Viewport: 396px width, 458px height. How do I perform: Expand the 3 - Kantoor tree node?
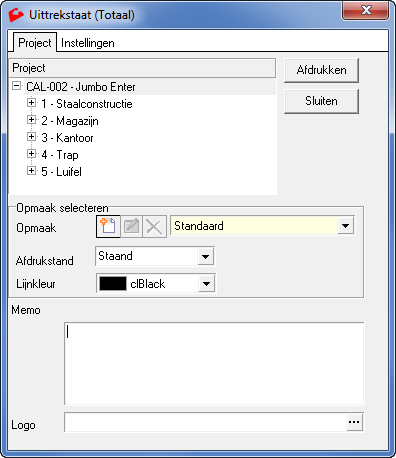pos(31,137)
